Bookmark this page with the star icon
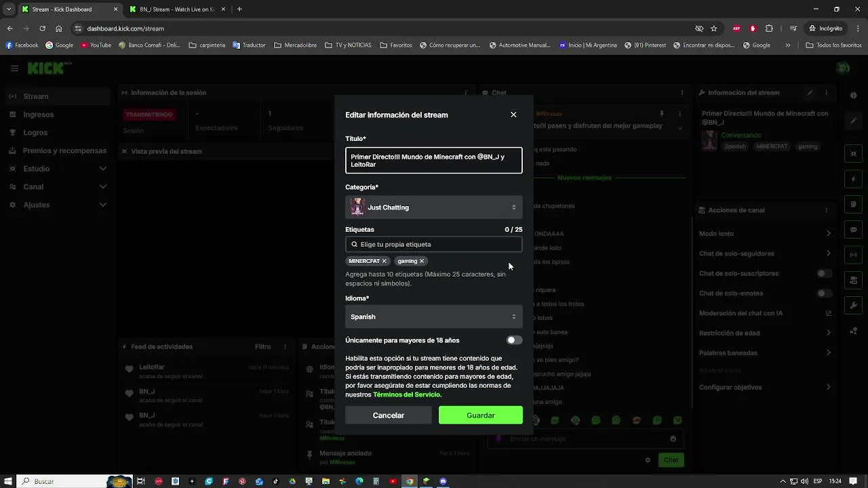Screen dimensions: 868x488 (x=714, y=28)
